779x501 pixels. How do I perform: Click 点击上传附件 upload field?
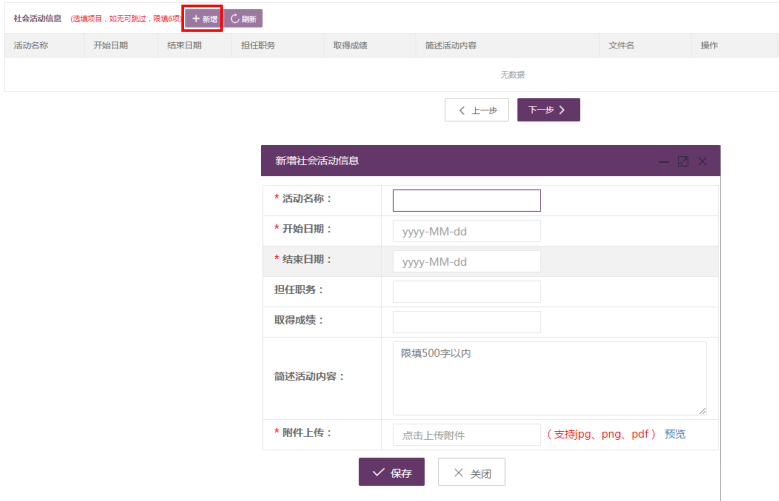pyautogui.click(x=466, y=435)
